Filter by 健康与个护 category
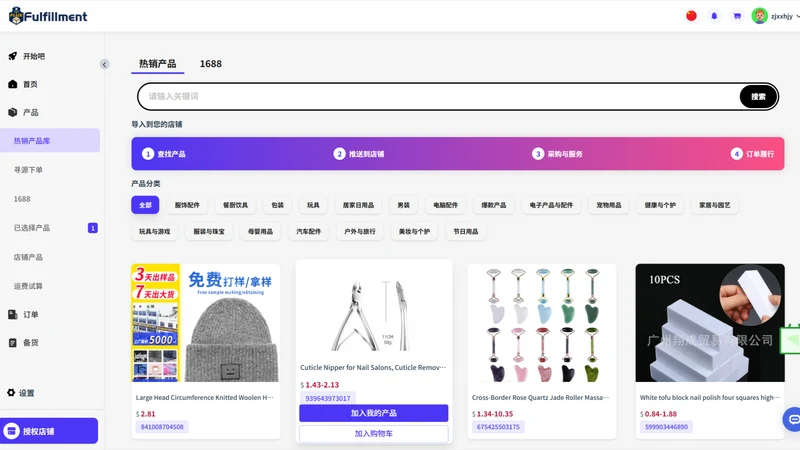This screenshot has width=800, height=450. [660, 205]
